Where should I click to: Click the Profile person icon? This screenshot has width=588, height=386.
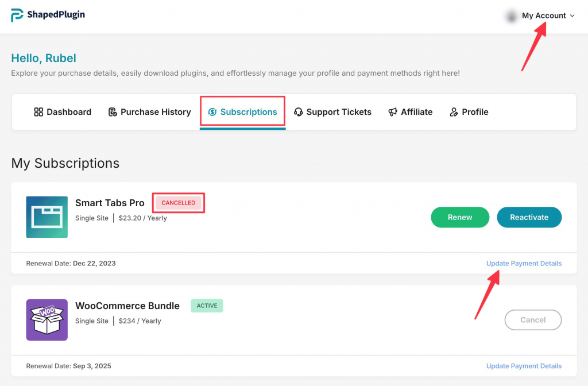[x=454, y=112]
